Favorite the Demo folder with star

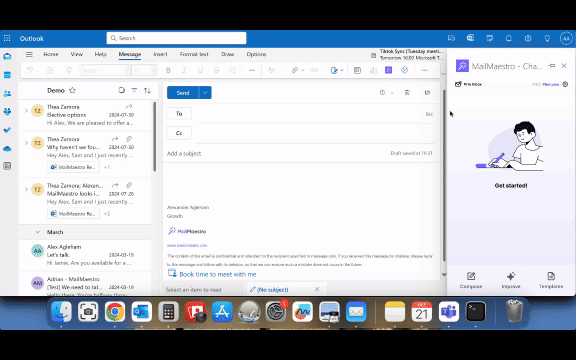tap(72, 90)
